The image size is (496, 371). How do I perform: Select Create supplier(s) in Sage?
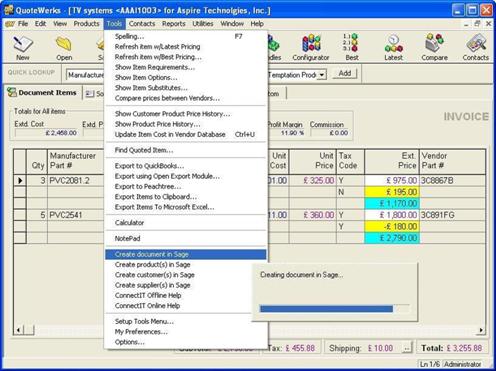[179, 285]
